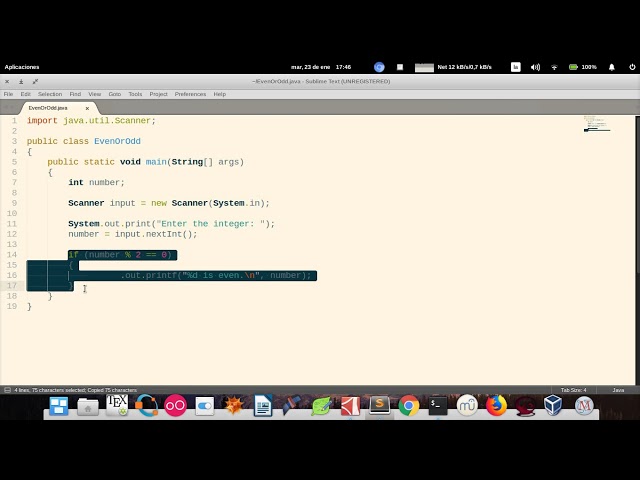Open VirtualBox from the dock
This screenshot has height=480, width=640.
(553, 406)
